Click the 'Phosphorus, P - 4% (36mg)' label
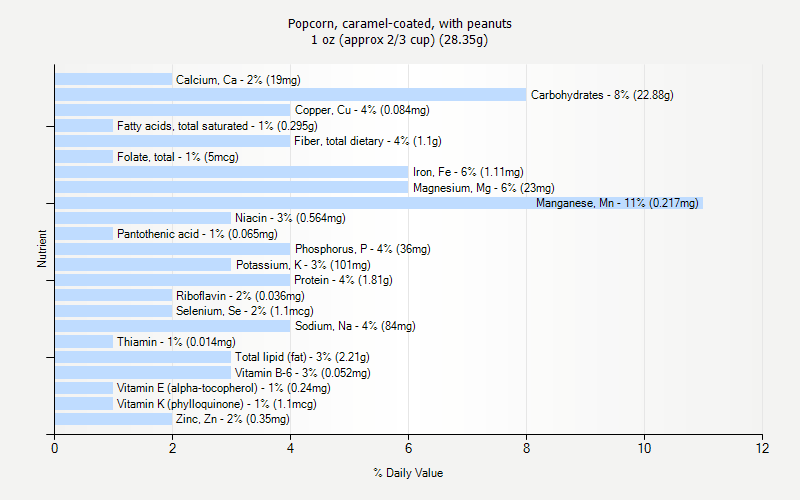This screenshot has height=500, width=800. tap(363, 249)
